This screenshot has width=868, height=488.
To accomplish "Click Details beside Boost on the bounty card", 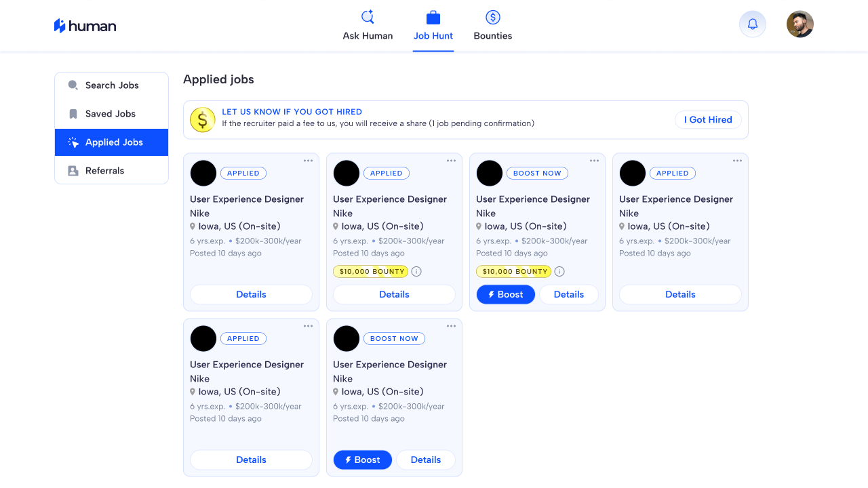I will point(569,294).
